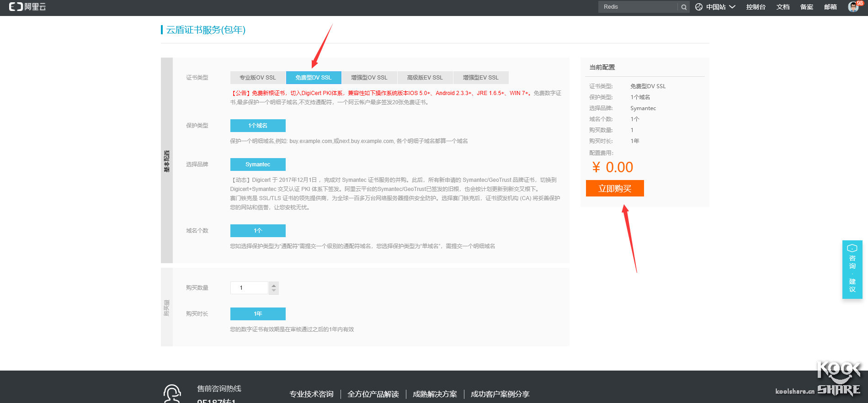Open the 成熟解决方案 footer link

tap(435, 394)
